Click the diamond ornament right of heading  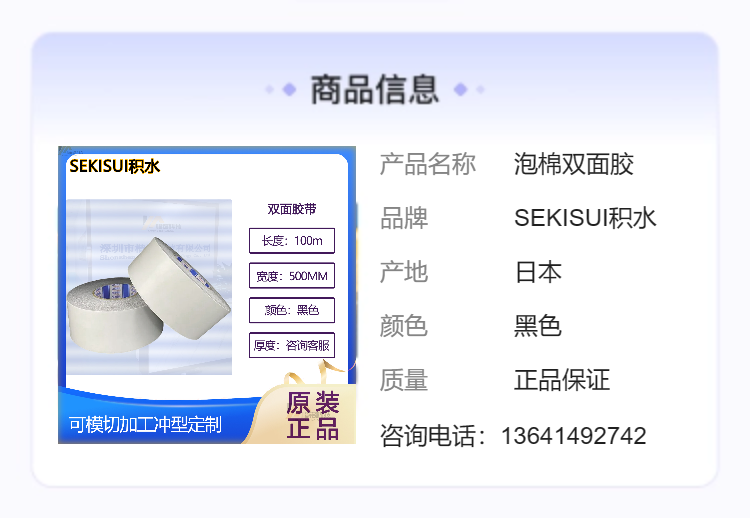[461, 89]
